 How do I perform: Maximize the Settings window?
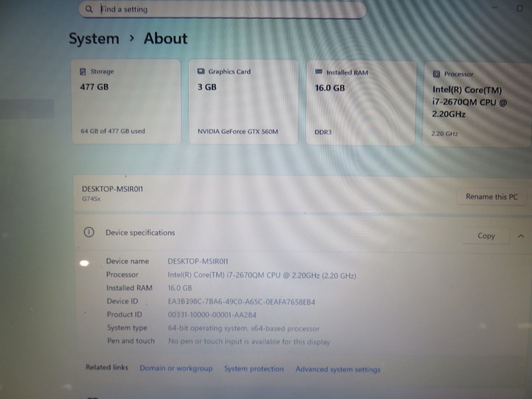(x=520, y=9)
